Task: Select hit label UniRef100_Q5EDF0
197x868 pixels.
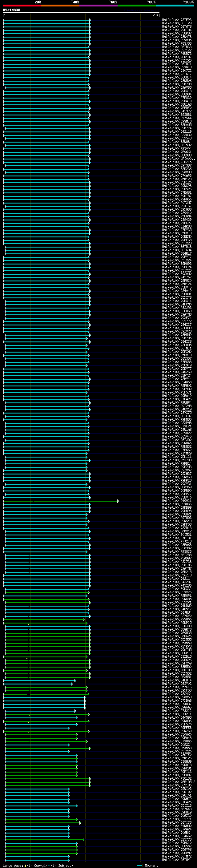Action: [177, 108]
